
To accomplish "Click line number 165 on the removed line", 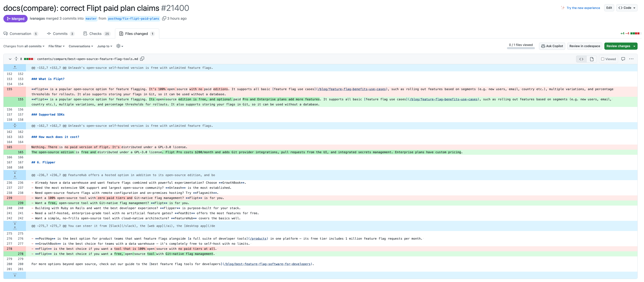I will coord(9,147).
